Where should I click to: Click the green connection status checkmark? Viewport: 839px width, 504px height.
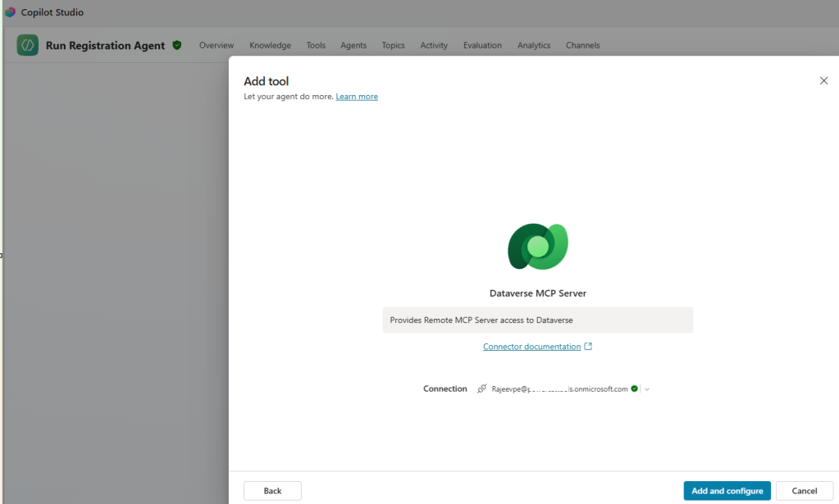635,389
